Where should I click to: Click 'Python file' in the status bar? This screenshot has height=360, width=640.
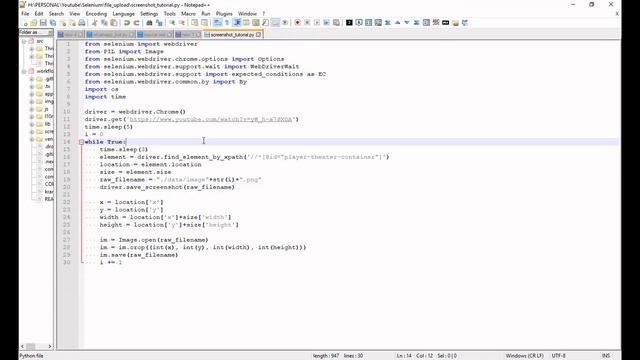(x=31, y=356)
